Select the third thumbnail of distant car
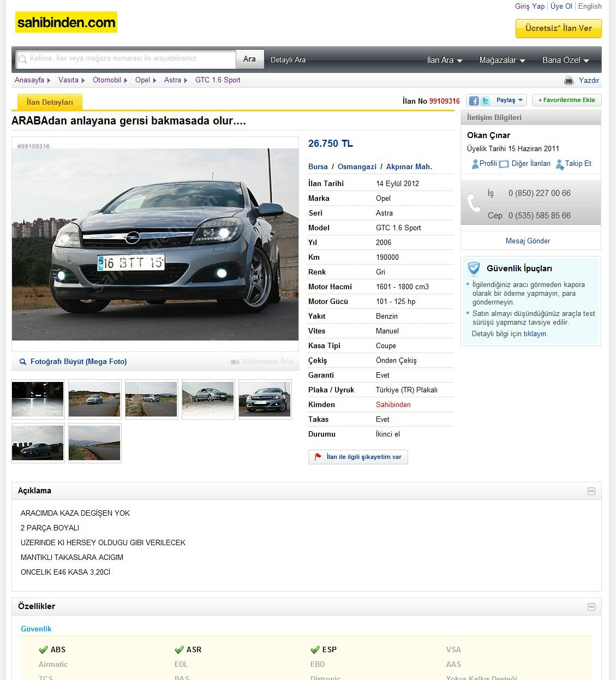Viewport: 616px width, 680px height. [x=152, y=399]
